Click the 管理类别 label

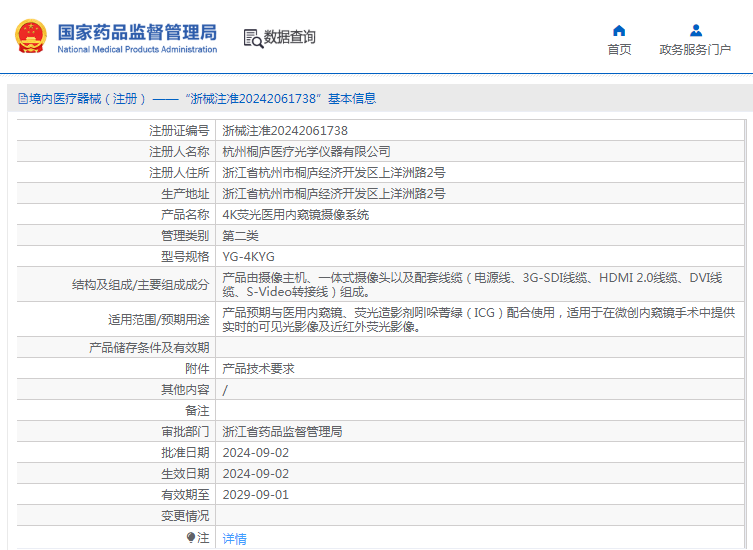(185, 236)
